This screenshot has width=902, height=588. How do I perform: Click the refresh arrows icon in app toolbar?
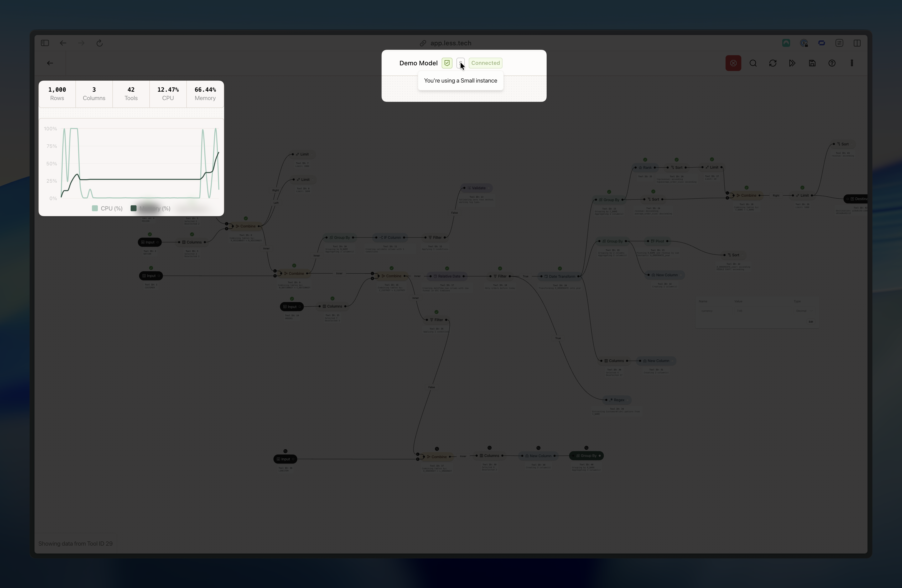pos(773,63)
